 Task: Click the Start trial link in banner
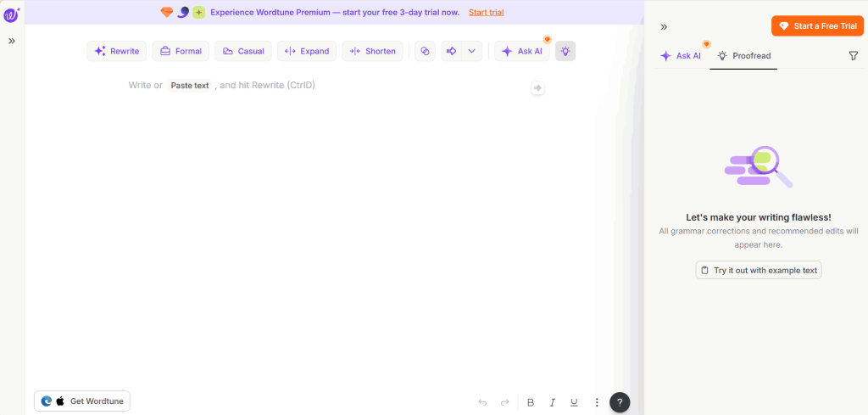(486, 12)
